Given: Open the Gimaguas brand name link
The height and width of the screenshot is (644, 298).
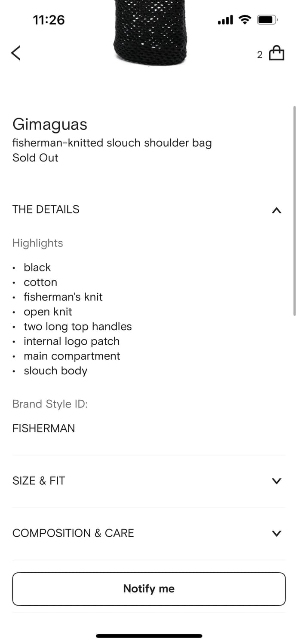Looking at the screenshot, I should pyautogui.click(x=50, y=125).
